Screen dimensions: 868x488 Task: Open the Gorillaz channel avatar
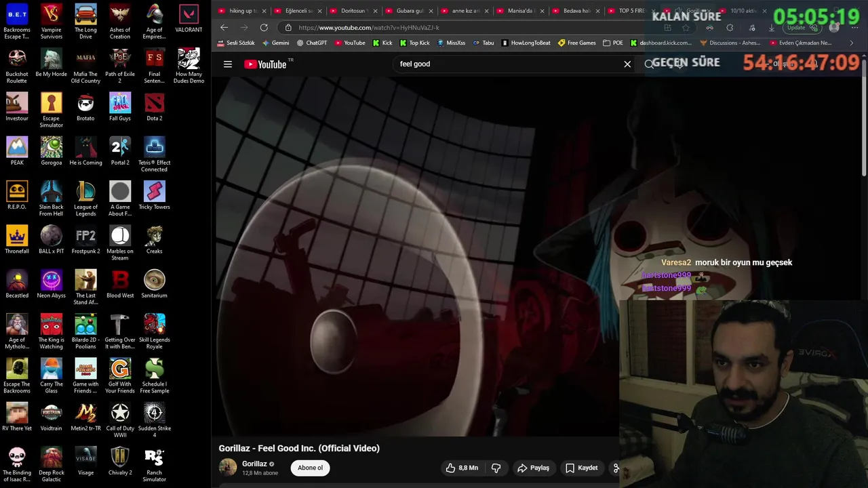(x=228, y=468)
